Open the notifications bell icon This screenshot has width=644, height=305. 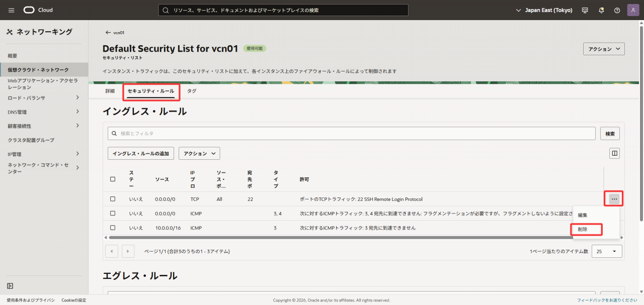[x=601, y=10]
